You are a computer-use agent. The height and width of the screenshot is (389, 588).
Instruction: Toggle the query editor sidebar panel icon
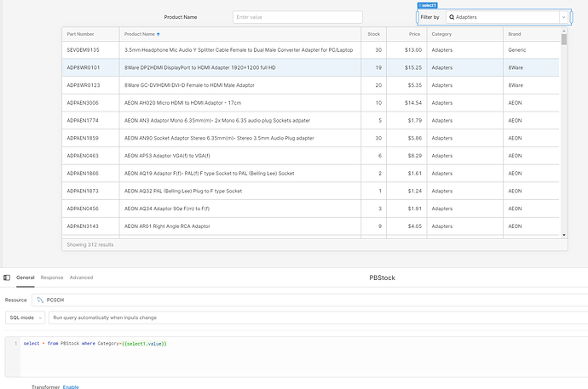[x=7, y=277]
